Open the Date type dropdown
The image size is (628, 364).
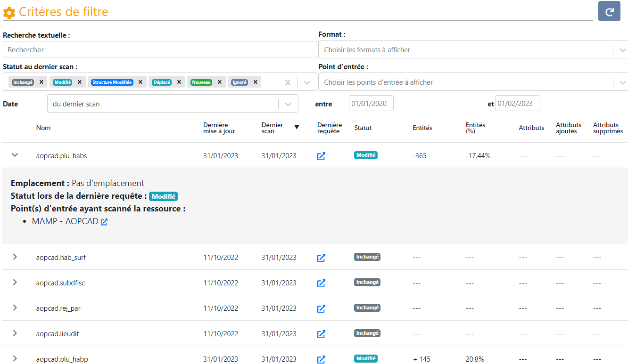(x=173, y=104)
